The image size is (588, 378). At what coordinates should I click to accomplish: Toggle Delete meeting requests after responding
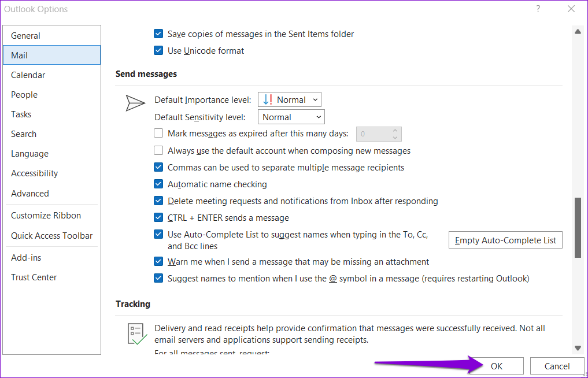click(x=158, y=201)
